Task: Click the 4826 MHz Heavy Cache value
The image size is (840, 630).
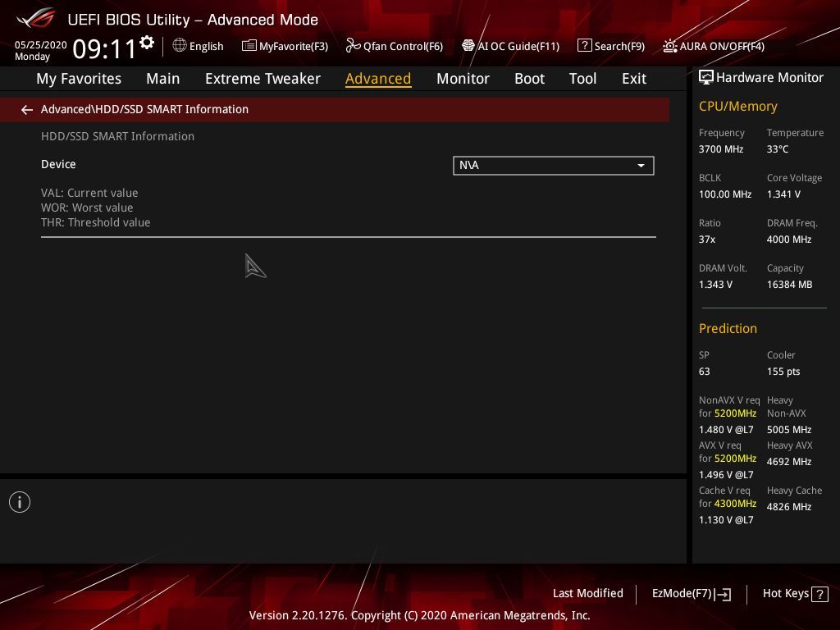Action: [788, 507]
